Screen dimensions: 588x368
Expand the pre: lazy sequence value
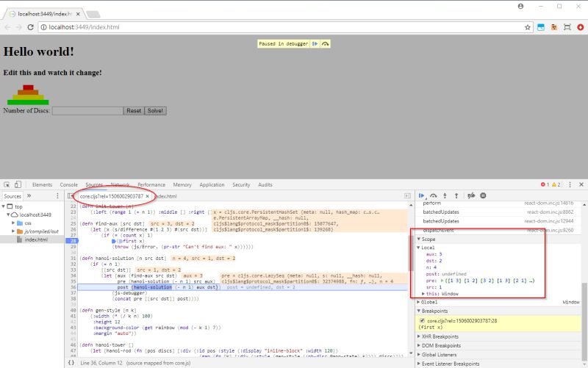click(x=442, y=281)
